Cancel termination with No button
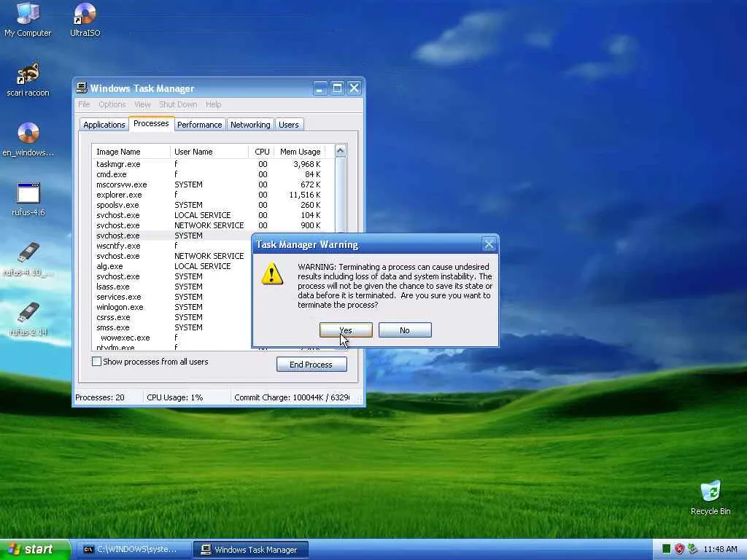The width and height of the screenshot is (747, 560). (x=405, y=330)
